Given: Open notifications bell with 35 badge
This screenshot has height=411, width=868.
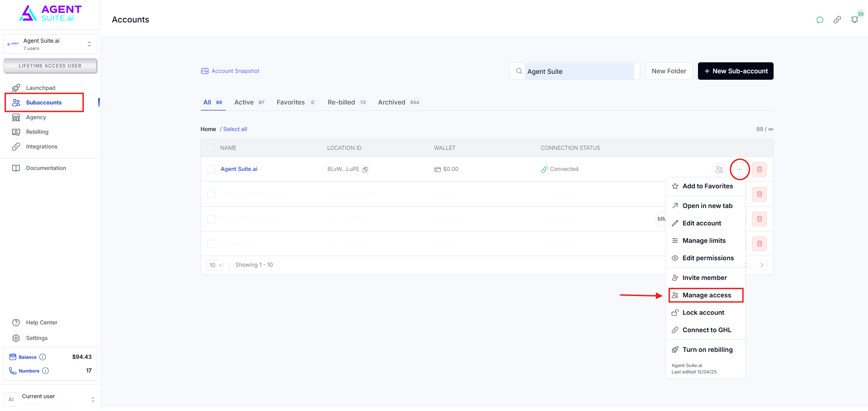Looking at the screenshot, I should click(x=855, y=20).
